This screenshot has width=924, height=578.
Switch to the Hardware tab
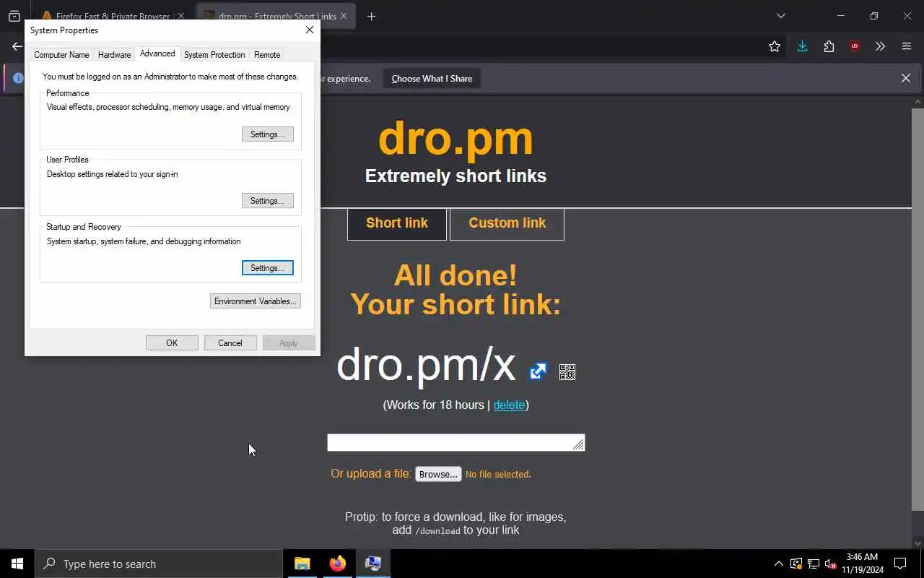[x=115, y=55]
